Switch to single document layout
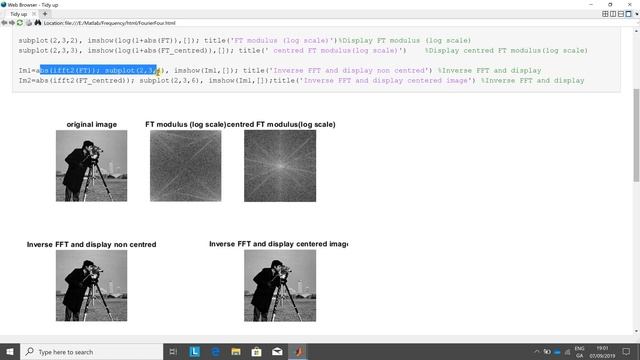The image size is (640, 360). pyautogui.click(x=629, y=14)
